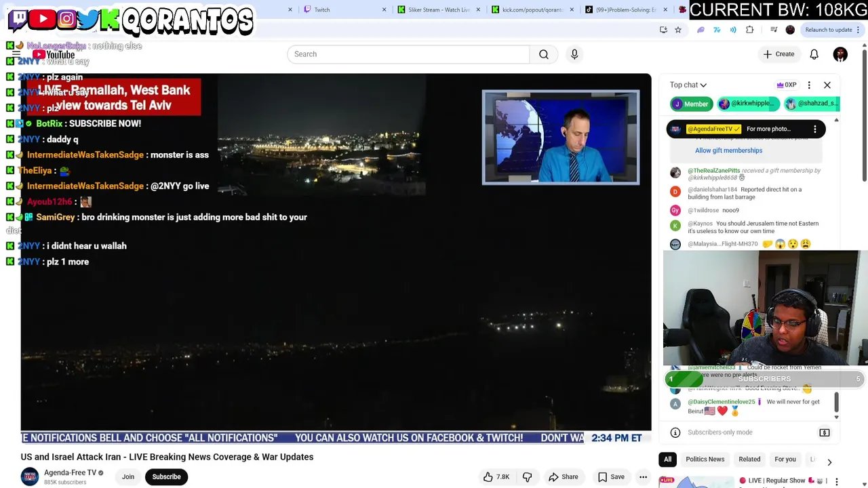Select the Related chip

(749, 460)
